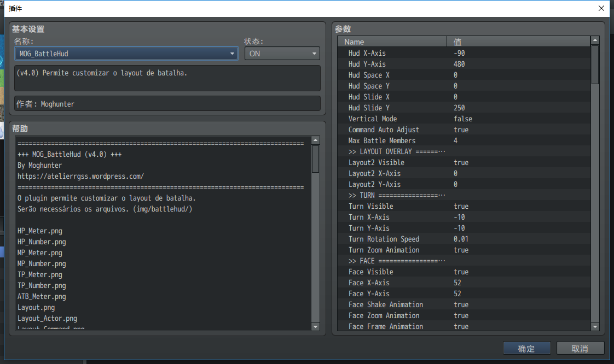
Task: Select the Face Zoom Animation parameter
Action: tap(464, 316)
